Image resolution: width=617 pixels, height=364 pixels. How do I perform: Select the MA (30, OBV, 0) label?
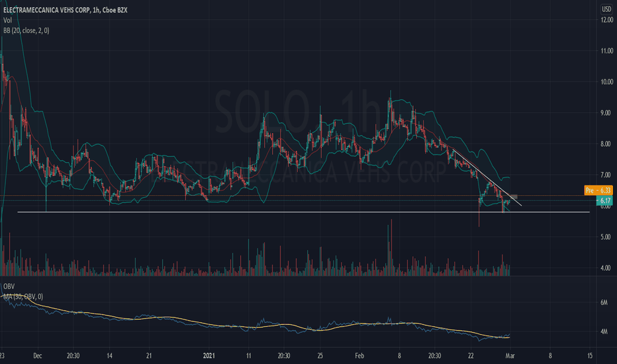(x=24, y=296)
